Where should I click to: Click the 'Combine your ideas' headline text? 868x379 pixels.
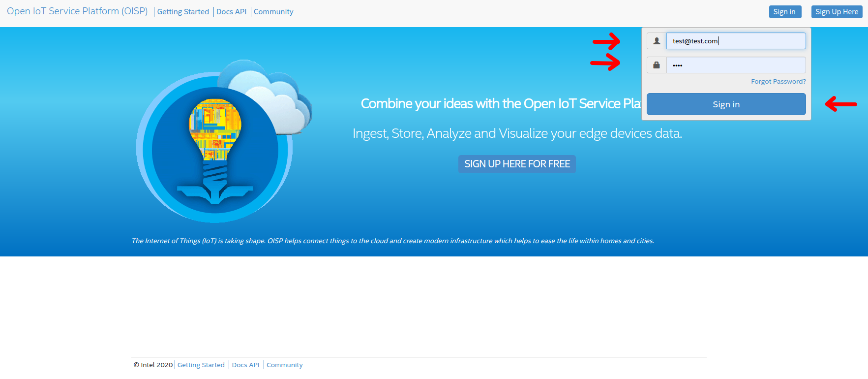coord(501,104)
